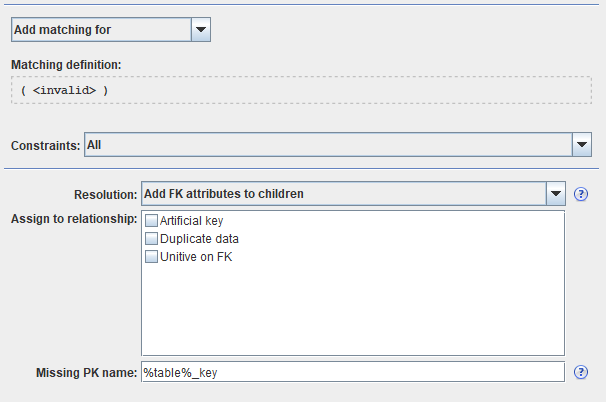Click the Constraints label
Image resolution: width=606 pixels, height=402 pixels.
tap(46, 146)
